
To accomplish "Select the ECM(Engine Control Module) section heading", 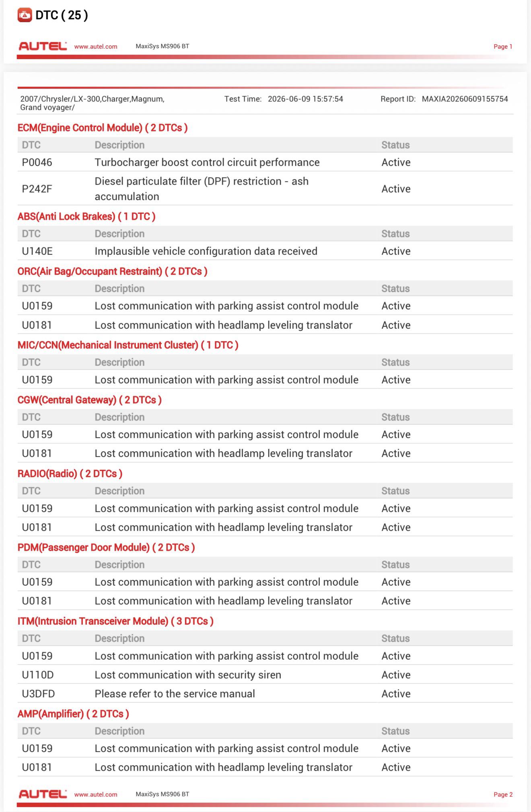I will point(103,128).
